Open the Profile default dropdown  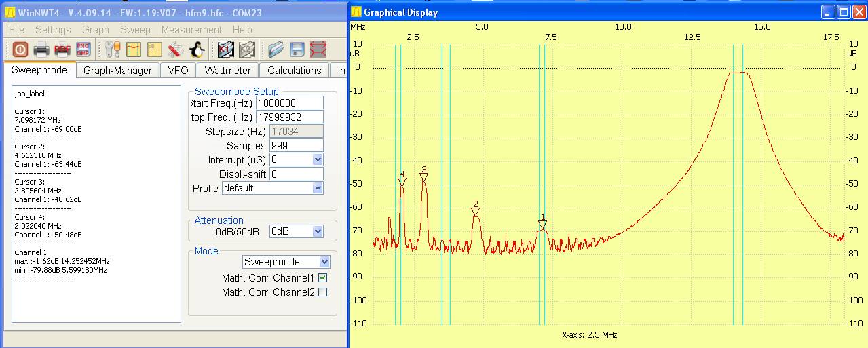point(318,188)
